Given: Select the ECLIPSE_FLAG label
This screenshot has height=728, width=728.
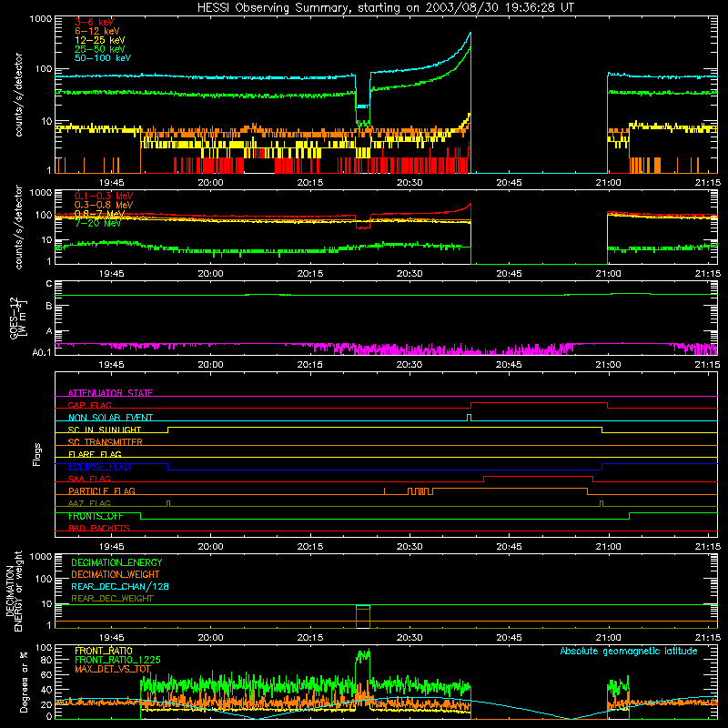Looking at the screenshot, I should click(99, 467).
